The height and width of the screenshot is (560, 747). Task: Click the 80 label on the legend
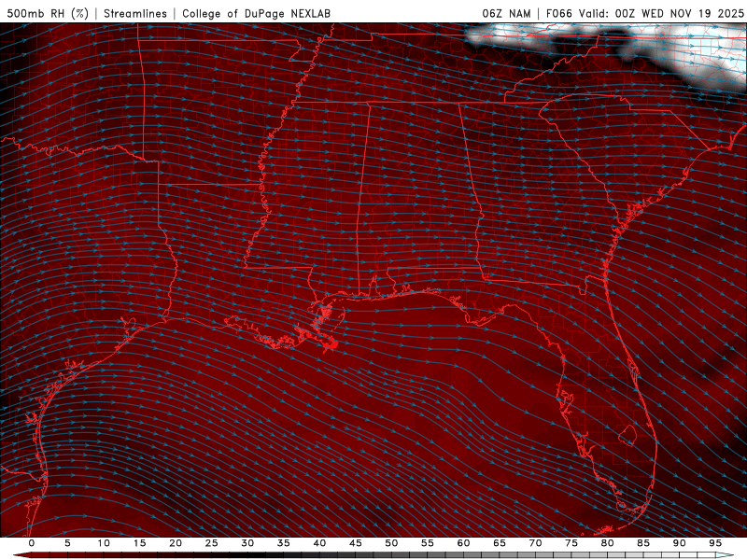point(608,543)
